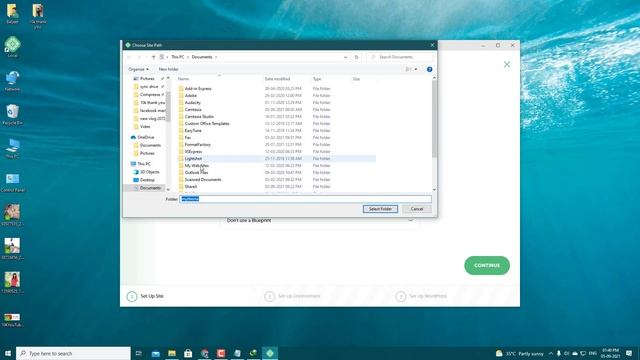Viewport: 640px width, 360px height.
Task: Open File Explorer on the taskbar
Action: pos(172,353)
